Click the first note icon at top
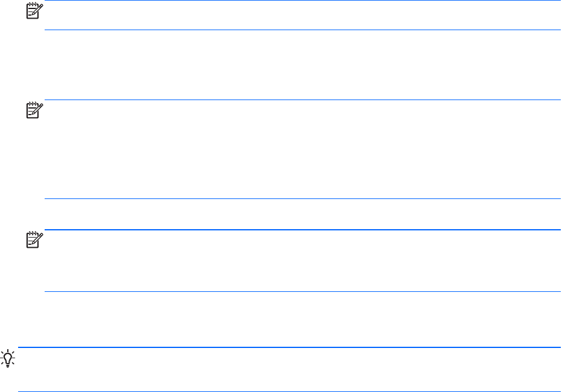Viewport: 561px width, 392px height. point(34,9)
